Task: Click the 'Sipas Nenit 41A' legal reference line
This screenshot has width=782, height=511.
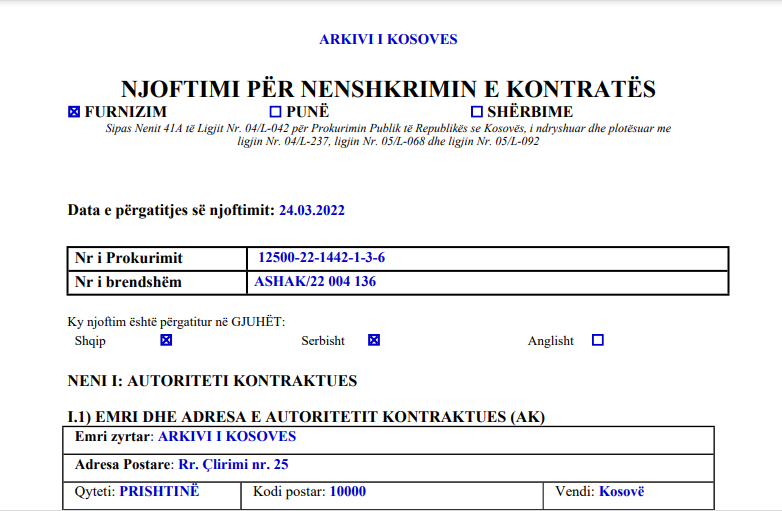Action: tap(388, 129)
